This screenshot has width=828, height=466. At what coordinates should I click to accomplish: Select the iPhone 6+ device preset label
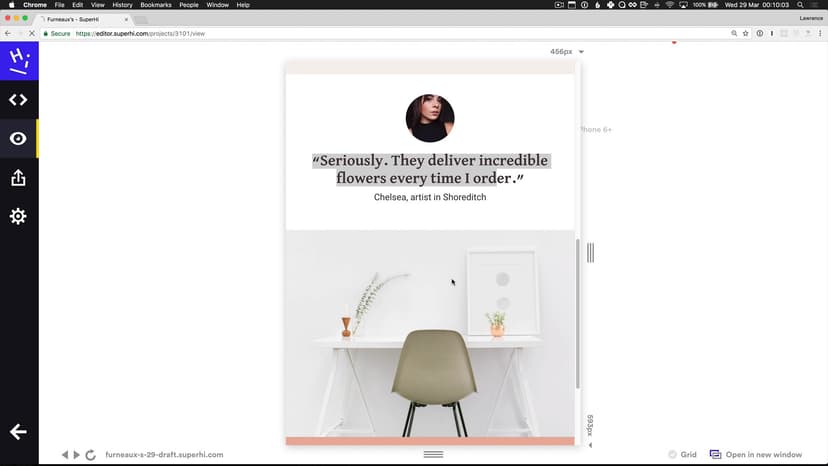[596, 129]
